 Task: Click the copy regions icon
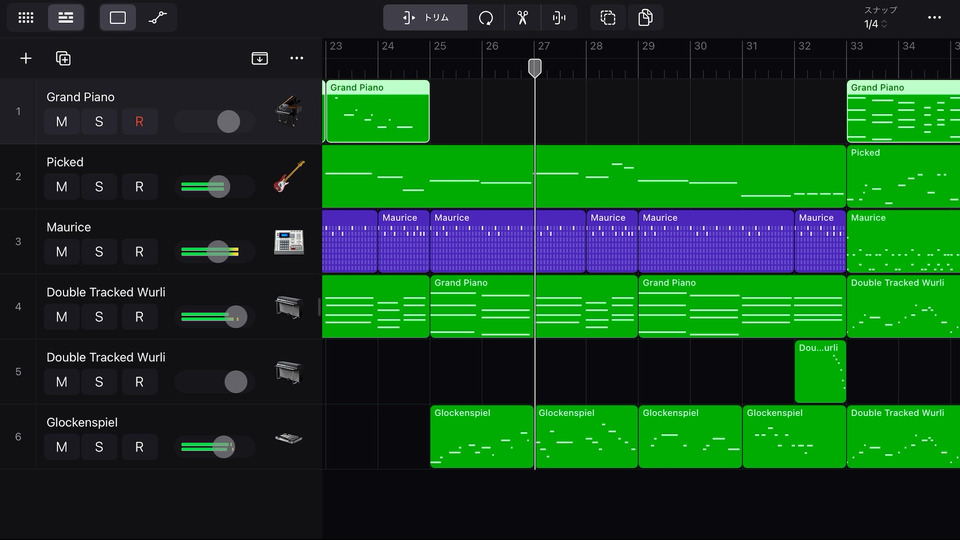[x=645, y=18]
